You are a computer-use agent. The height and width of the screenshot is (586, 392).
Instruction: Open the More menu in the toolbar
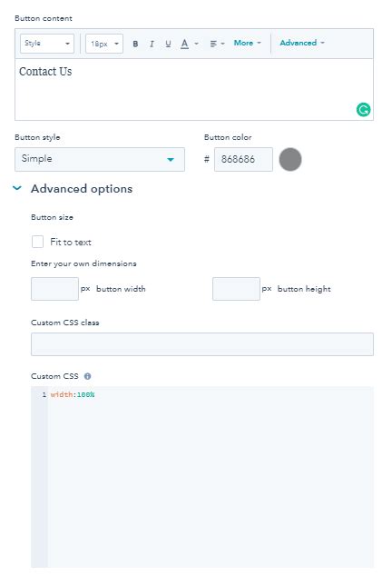click(x=247, y=43)
